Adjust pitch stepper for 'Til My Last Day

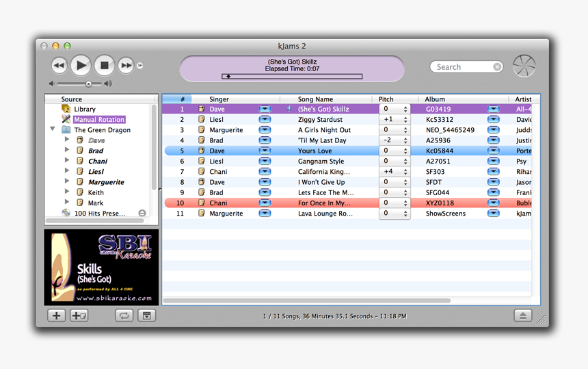tap(405, 140)
